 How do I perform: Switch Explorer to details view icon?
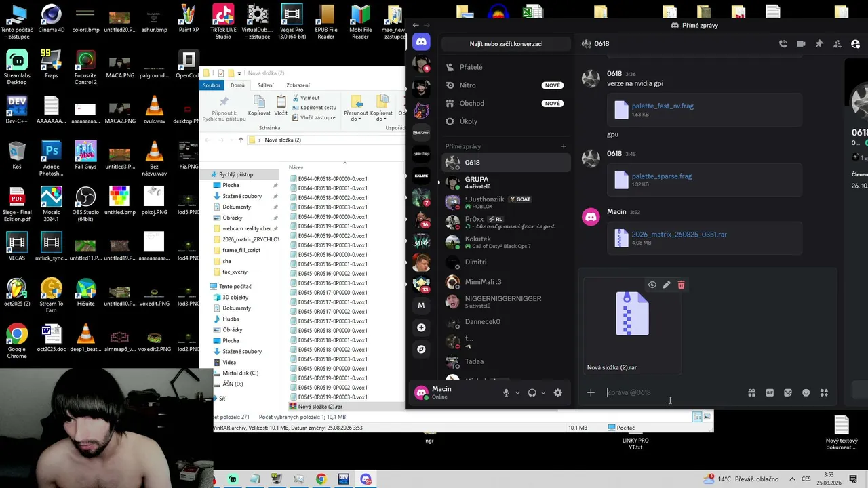pyautogui.click(x=697, y=417)
